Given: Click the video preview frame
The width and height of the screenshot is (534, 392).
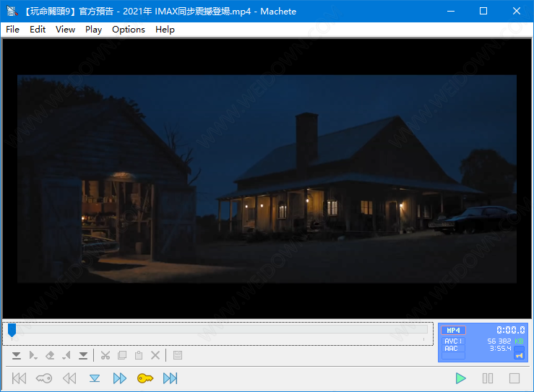Looking at the screenshot, I should pos(267,179).
